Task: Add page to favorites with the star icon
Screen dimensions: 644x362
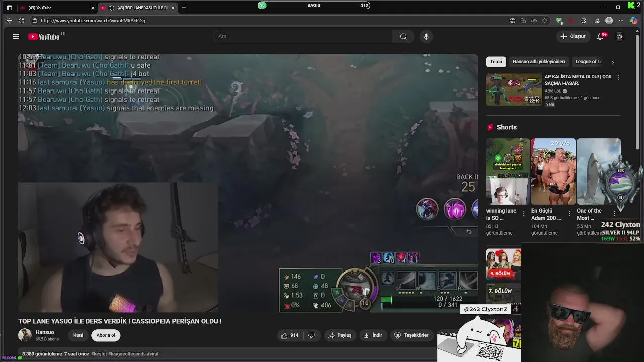Action: pyautogui.click(x=544, y=21)
